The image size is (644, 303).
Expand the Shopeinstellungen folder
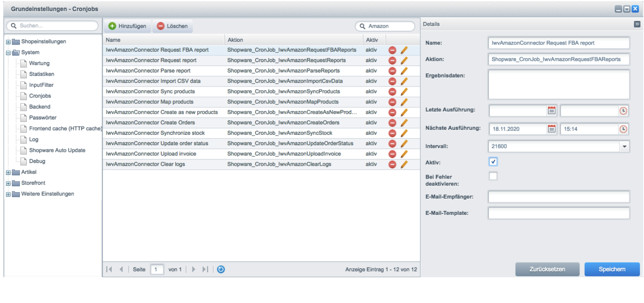[x=8, y=42]
